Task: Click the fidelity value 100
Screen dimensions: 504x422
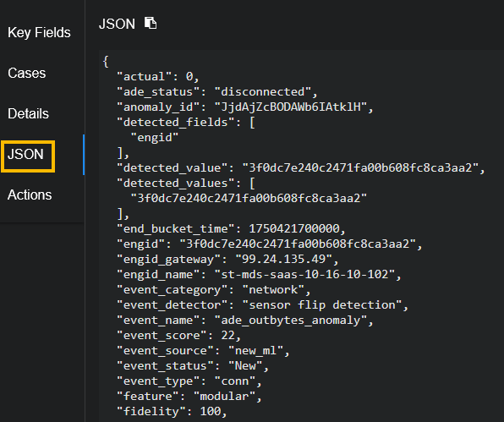Action: (211, 411)
